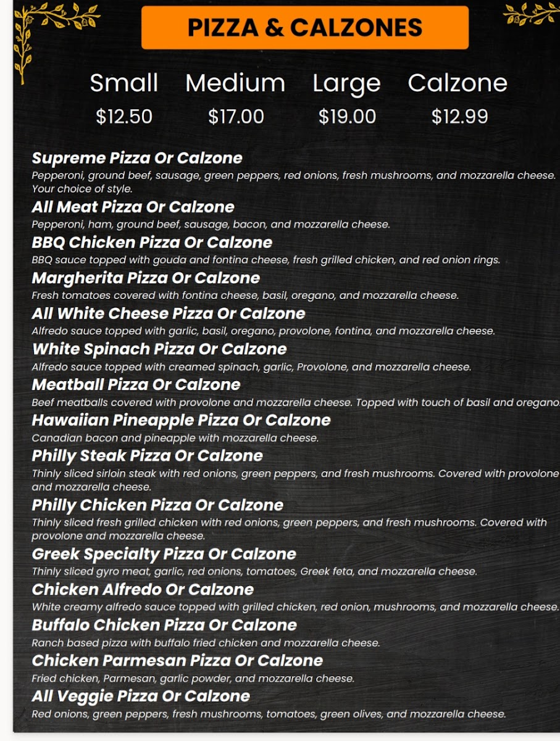The height and width of the screenshot is (741, 560).
Task: Click the $12.99 calzone price
Action: pos(459,117)
